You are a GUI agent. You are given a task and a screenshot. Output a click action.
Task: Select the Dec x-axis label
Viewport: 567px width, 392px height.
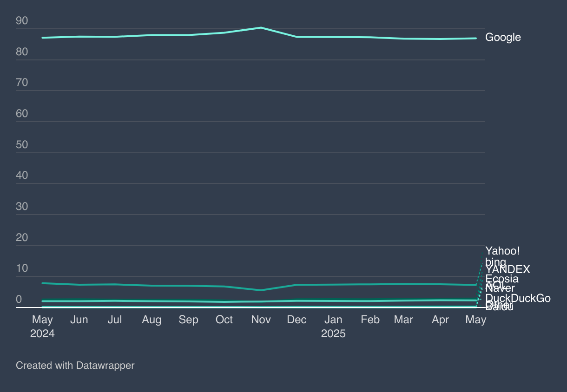(x=297, y=320)
